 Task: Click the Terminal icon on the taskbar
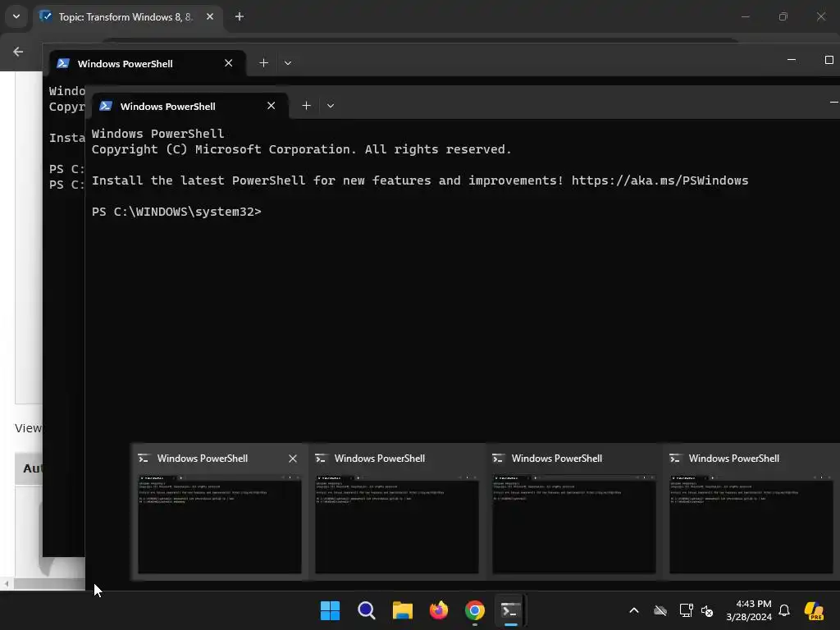click(510, 610)
